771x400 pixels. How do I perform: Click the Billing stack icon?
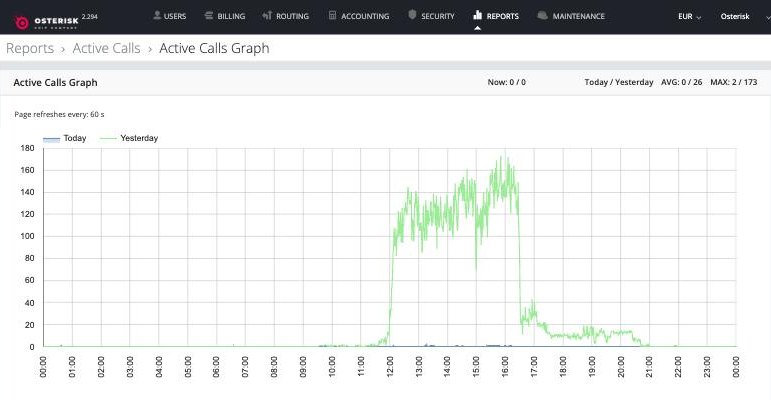[208, 16]
